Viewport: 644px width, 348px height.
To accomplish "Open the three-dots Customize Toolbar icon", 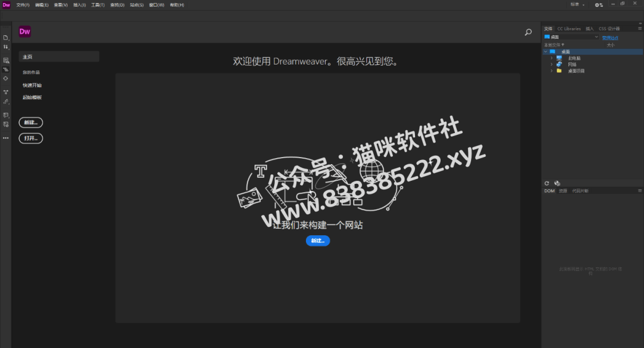I will 6,138.
